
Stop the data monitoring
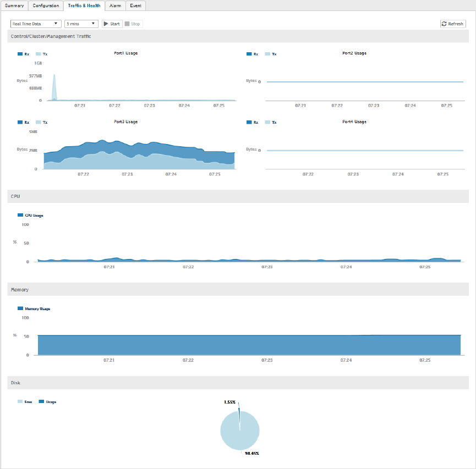133,24
